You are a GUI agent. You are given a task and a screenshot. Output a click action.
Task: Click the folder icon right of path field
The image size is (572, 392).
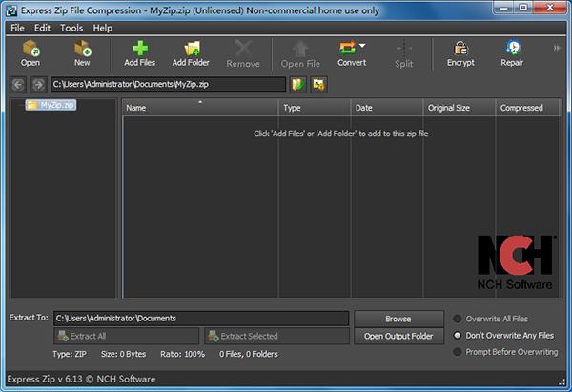(x=298, y=85)
